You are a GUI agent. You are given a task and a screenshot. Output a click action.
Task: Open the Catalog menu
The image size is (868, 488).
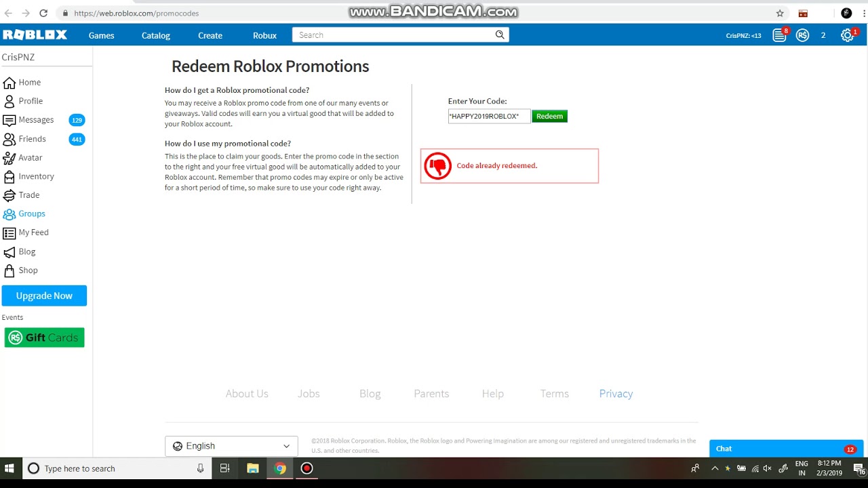click(156, 35)
